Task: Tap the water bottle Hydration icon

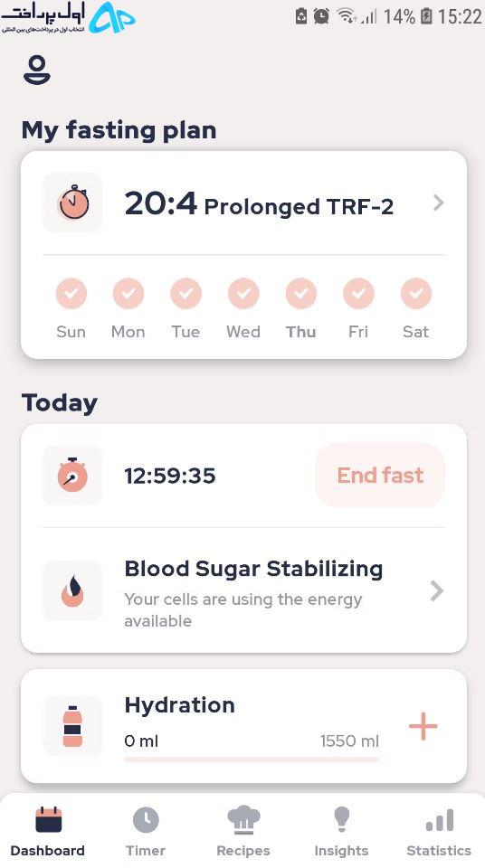Action: pyautogui.click(x=72, y=726)
